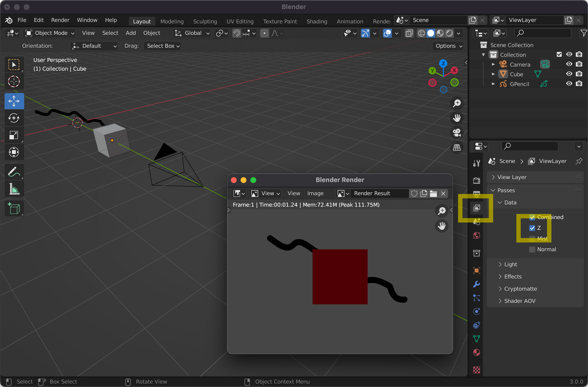
Task: Enable the Normal pass checkbox
Action: 532,250
